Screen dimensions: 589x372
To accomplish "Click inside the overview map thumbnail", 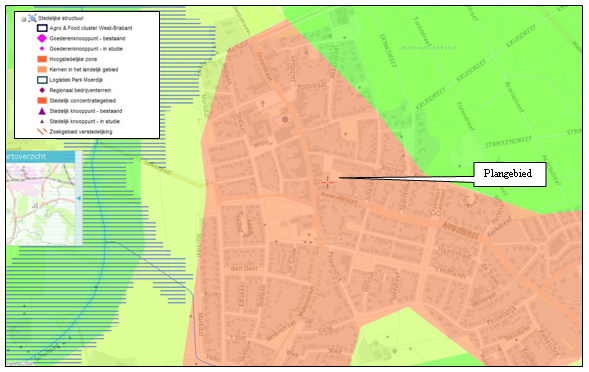I will tap(41, 204).
